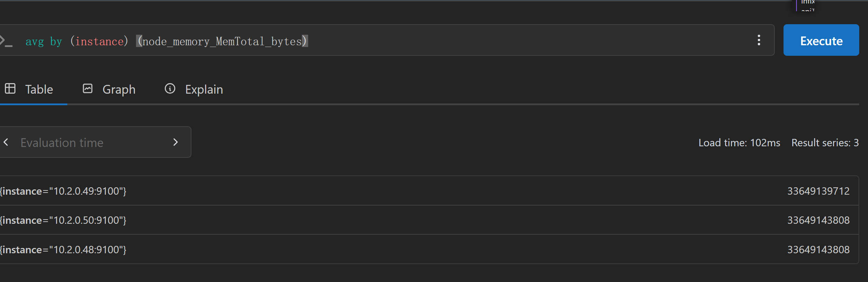Click the value 33649139712
Image resolution: width=868 pixels, height=282 pixels.
pyautogui.click(x=818, y=191)
